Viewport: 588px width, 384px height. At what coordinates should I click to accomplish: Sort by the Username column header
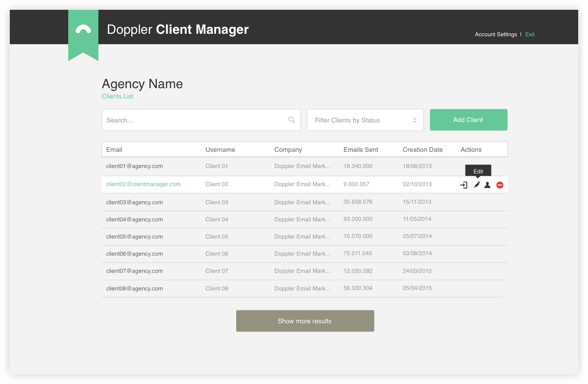220,149
